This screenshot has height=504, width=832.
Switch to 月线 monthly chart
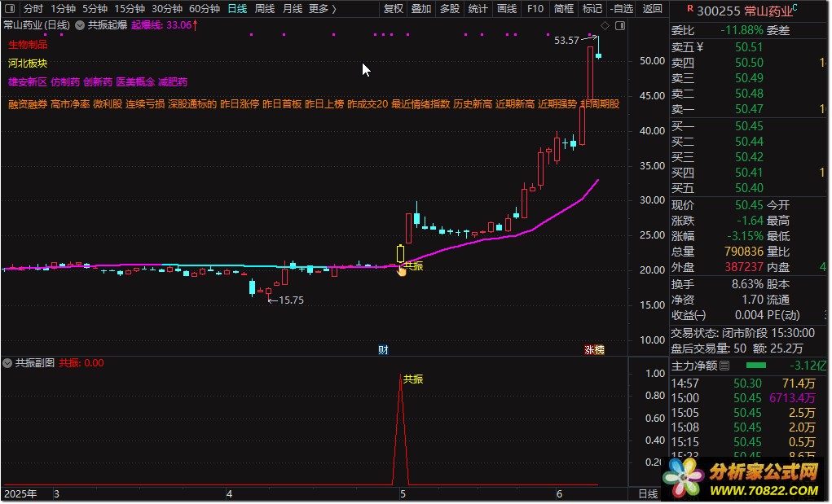coord(293,8)
